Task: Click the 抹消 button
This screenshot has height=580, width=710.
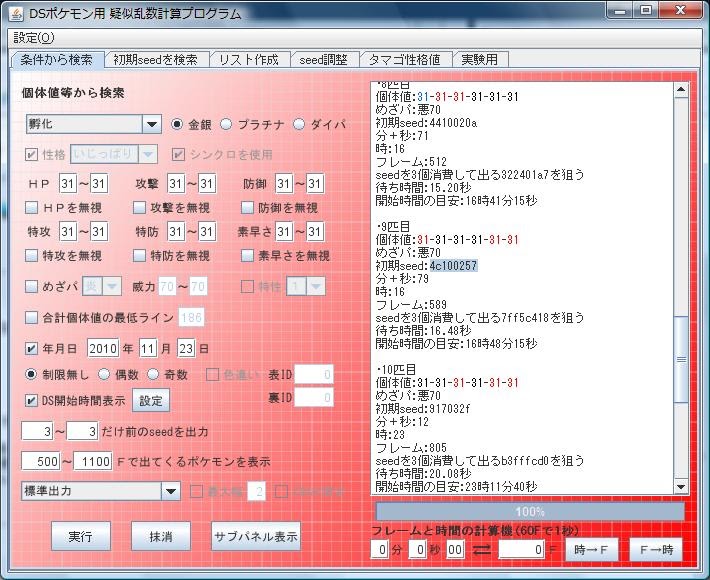Action: pyautogui.click(x=161, y=536)
